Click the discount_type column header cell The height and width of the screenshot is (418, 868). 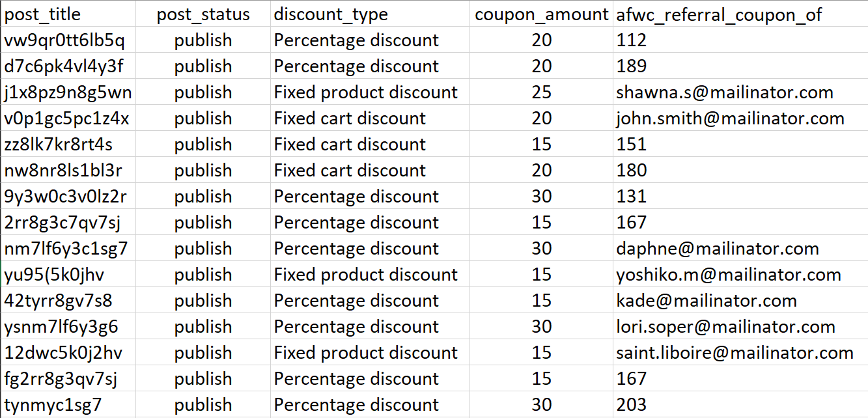click(x=370, y=14)
